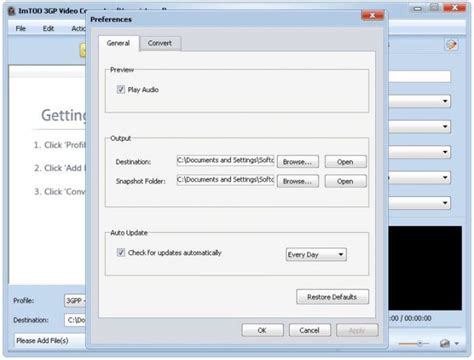Screen dimensions: 474x360
Task: Click the 'Preferences' dialog title
Action: [x=111, y=19]
